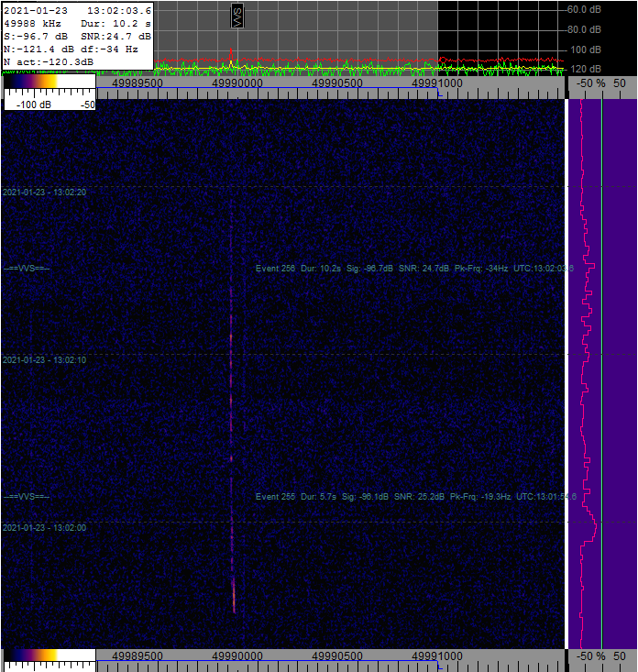The image size is (638, 672).
Task: Click the --==VVS==-- marker beside Event 255
Action: point(27,496)
